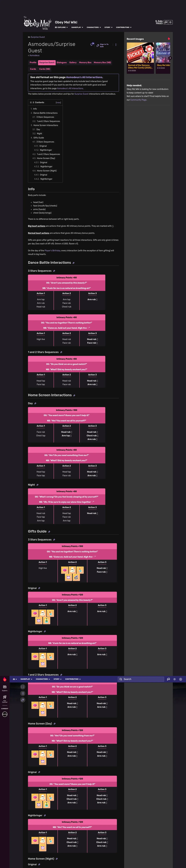Open the Obey Me! Wiki logo

point(38,23)
